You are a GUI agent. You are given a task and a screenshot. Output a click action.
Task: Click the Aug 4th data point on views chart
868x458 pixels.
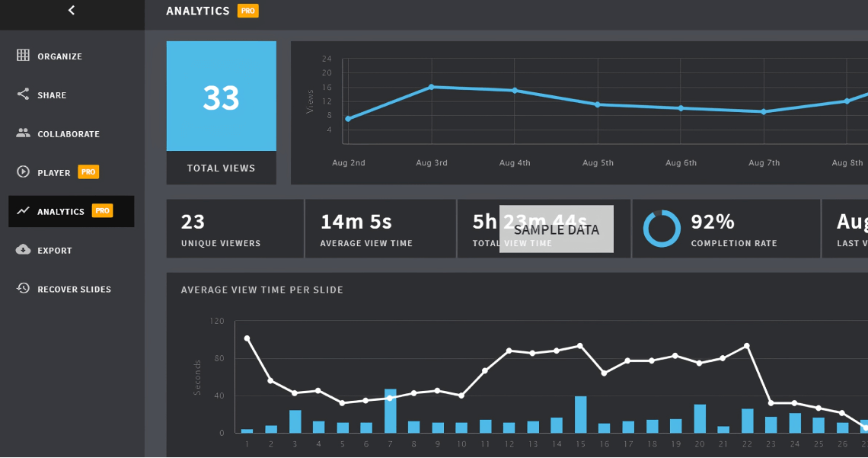515,90
